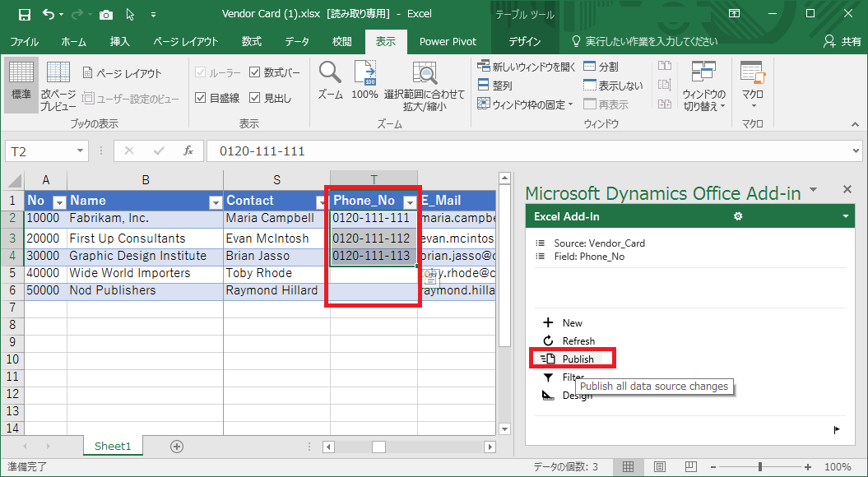Open the Excel Add-In header dropdown arrow
This screenshot has width=868, height=477.
(845, 216)
